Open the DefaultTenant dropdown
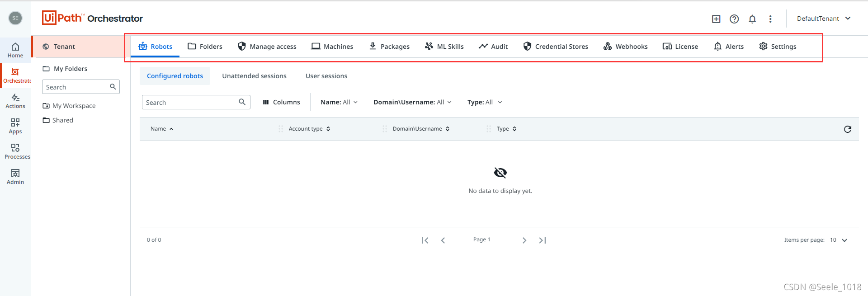Screen dimensions: 868x296 (x=824, y=19)
